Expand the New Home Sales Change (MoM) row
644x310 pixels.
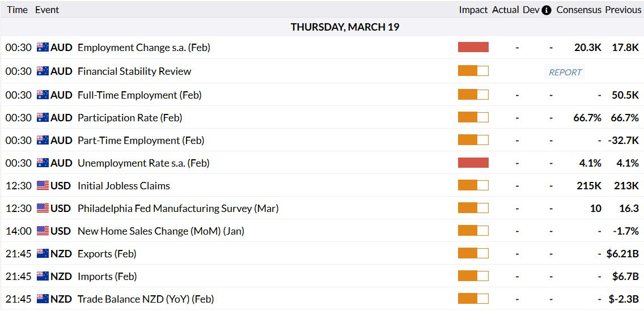(161, 231)
